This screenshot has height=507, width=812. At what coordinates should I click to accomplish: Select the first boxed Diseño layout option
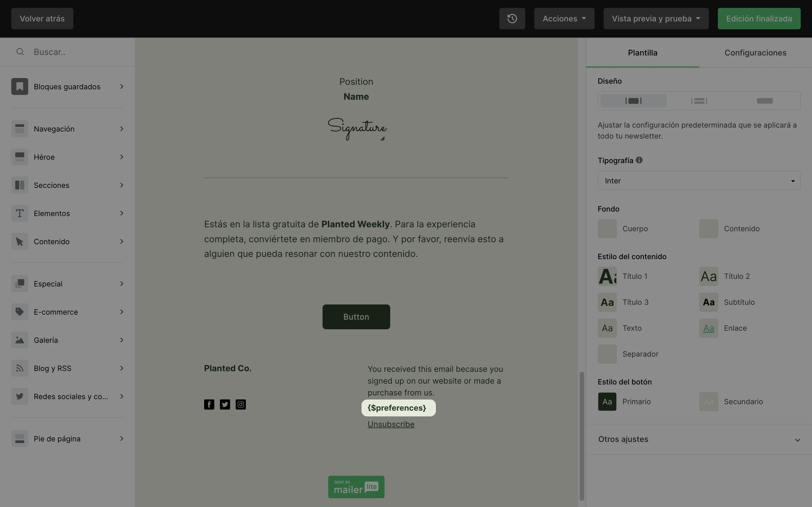pos(633,101)
